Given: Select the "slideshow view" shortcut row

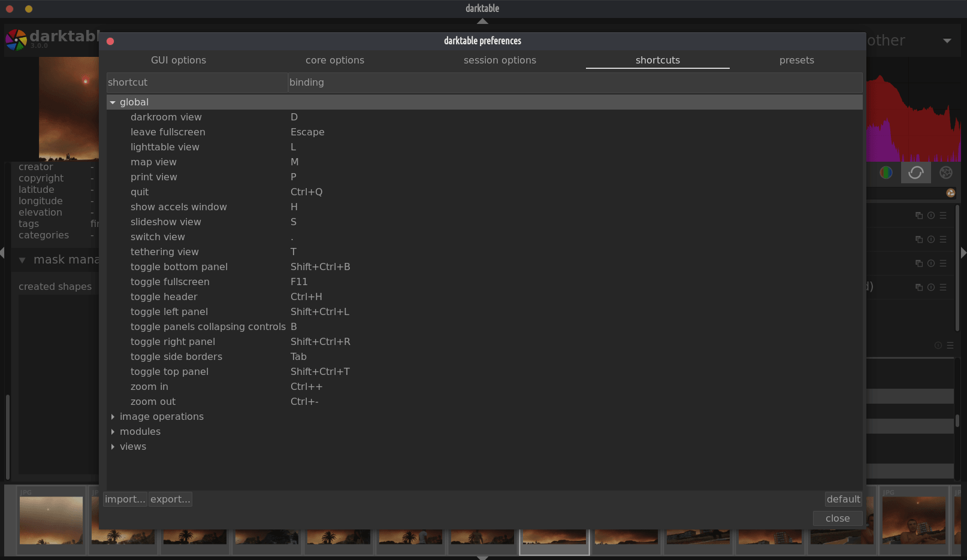Looking at the screenshot, I should pyautogui.click(x=485, y=222).
